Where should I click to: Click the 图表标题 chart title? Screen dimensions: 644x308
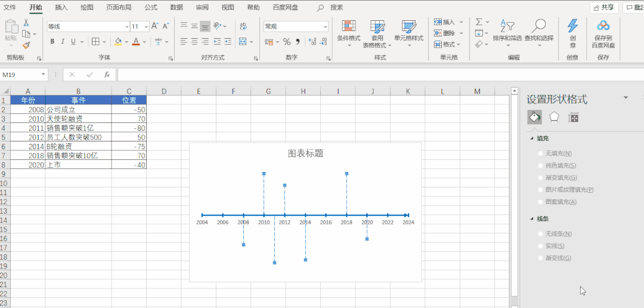[305, 153]
